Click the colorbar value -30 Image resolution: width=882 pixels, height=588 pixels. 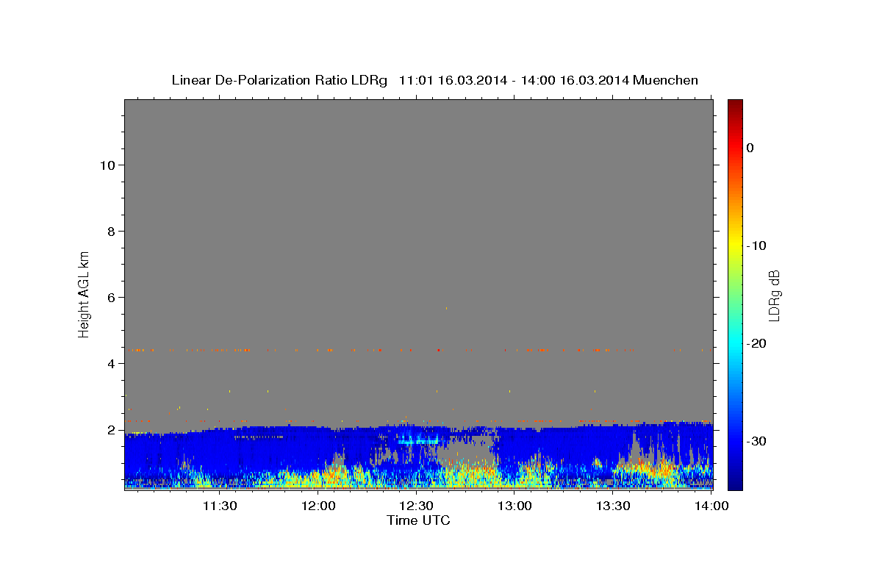point(756,441)
